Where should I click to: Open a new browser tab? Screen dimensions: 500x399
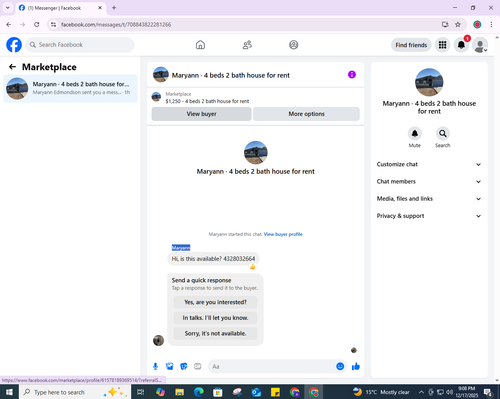(114, 8)
